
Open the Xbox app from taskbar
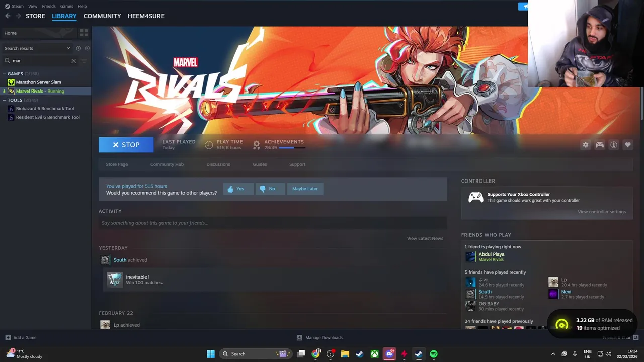point(375,354)
